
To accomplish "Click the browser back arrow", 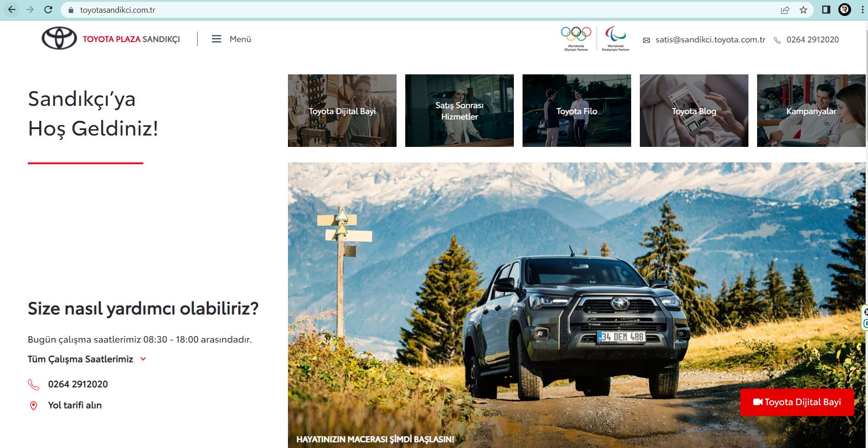I will click(x=12, y=10).
